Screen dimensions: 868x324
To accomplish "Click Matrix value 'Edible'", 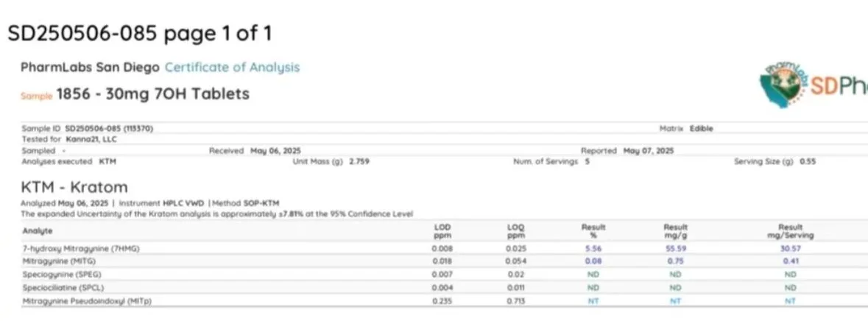I will 702,128.
